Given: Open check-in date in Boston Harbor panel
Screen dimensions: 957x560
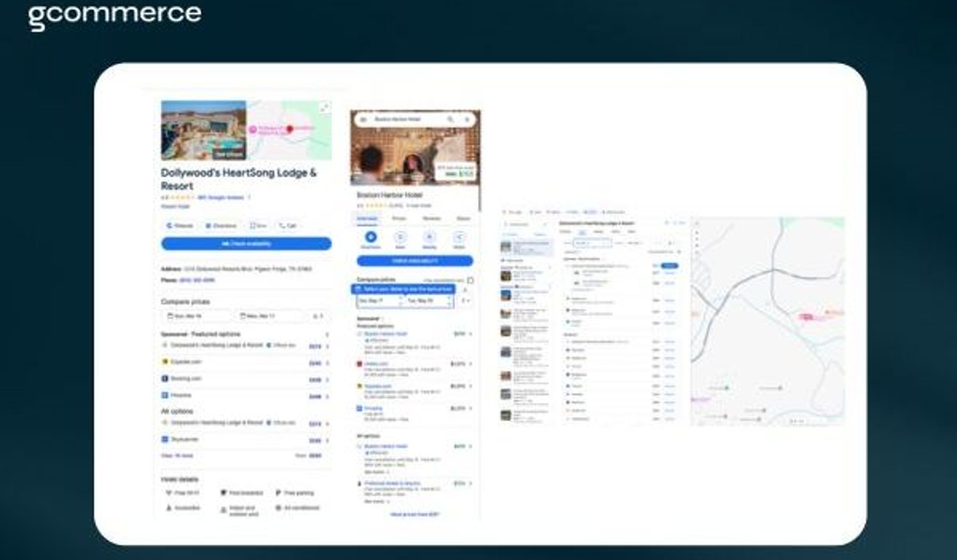Looking at the screenshot, I should [380, 301].
